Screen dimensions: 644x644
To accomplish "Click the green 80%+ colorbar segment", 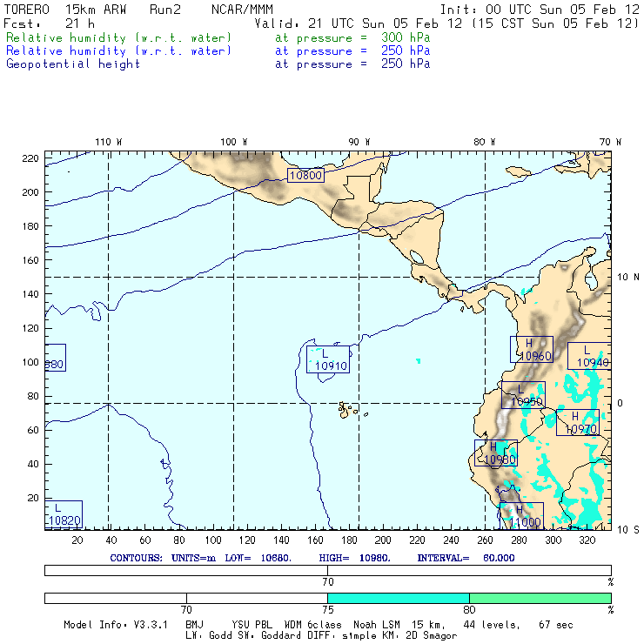I will coord(540,598).
